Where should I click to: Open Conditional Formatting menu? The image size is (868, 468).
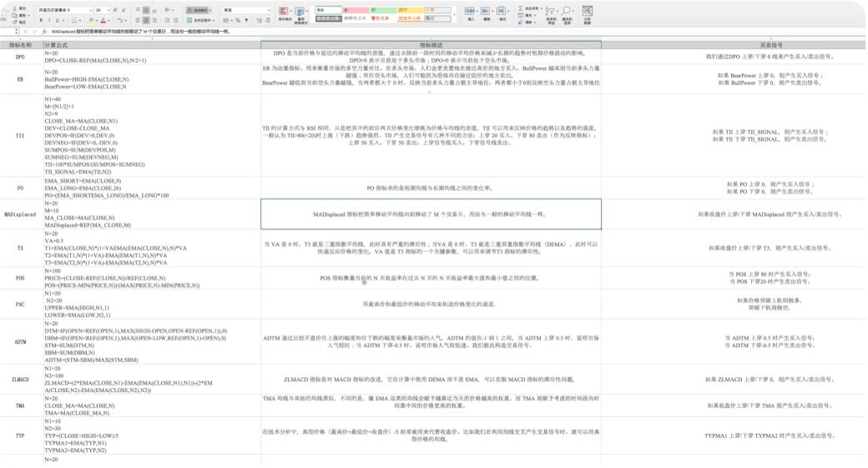(x=284, y=14)
